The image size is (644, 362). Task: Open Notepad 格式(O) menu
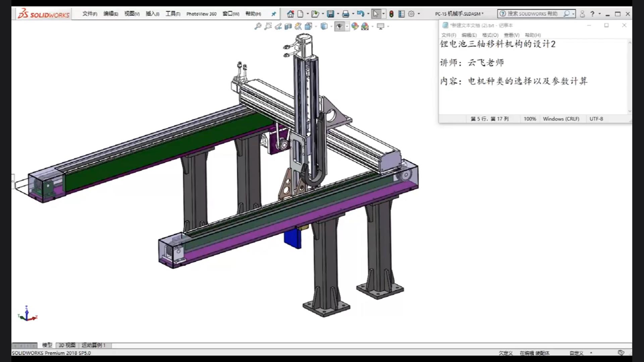point(490,35)
